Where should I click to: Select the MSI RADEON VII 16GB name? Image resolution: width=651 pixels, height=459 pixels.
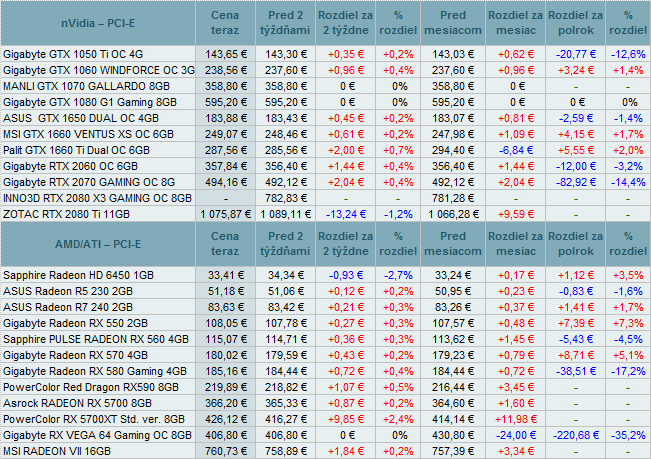point(57,451)
